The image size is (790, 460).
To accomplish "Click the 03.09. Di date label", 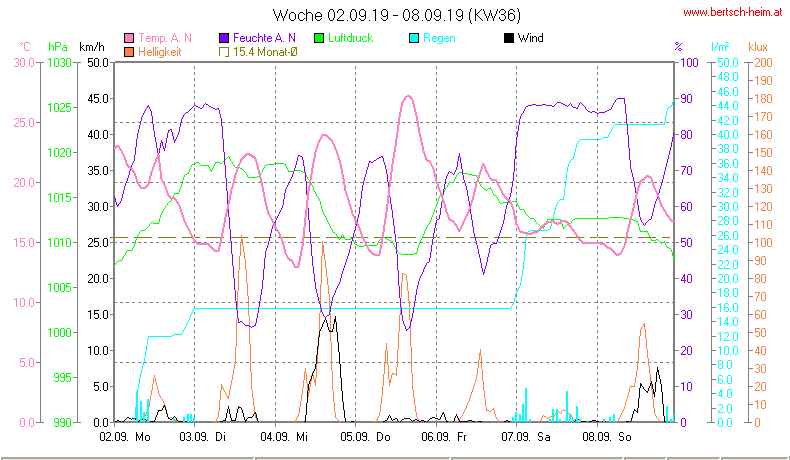I will pos(203,437).
